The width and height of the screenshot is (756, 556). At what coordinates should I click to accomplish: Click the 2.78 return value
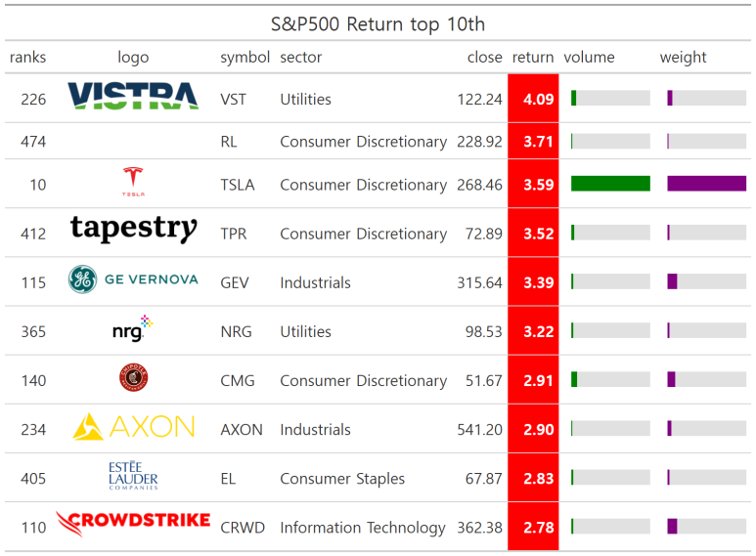click(x=538, y=528)
